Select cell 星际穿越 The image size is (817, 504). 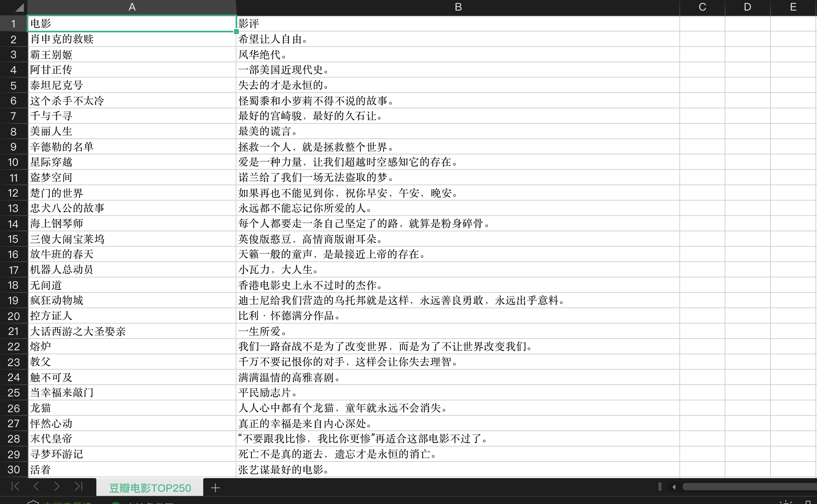(132, 162)
